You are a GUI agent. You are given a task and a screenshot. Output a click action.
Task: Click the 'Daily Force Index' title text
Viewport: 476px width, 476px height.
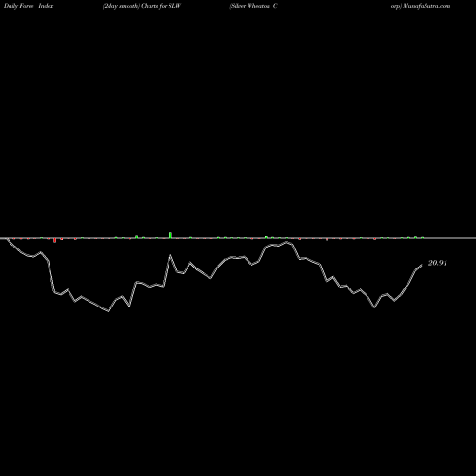tap(29, 6)
